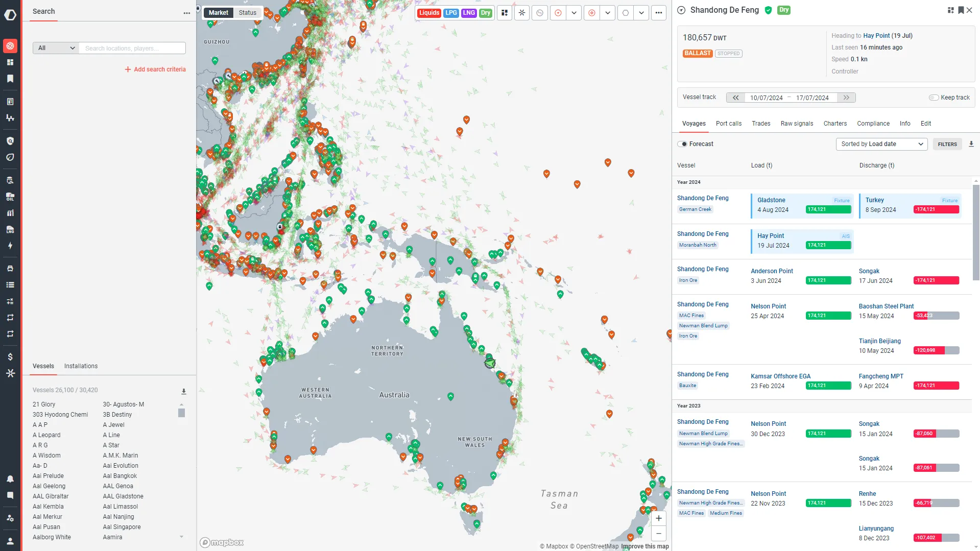Screen dimensions: 980x551
Task: Bookmark the Shandong De Feng vessel
Action: click(x=961, y=10)
